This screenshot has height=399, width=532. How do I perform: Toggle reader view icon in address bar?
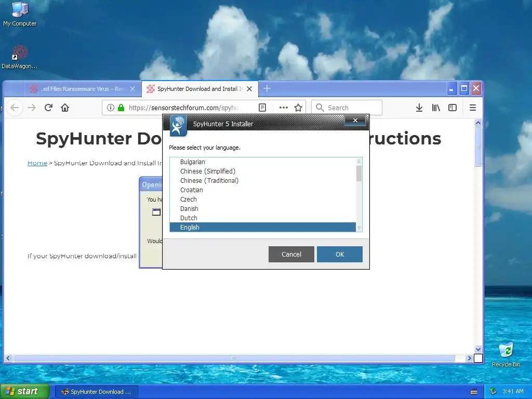click(x=262, y=108)
